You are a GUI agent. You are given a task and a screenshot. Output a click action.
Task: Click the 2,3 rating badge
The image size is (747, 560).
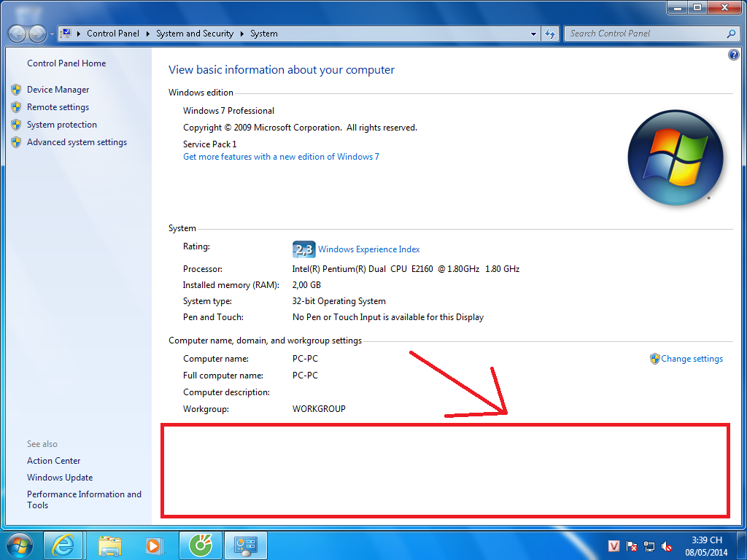pyautogui.click(x=304, y=249)
